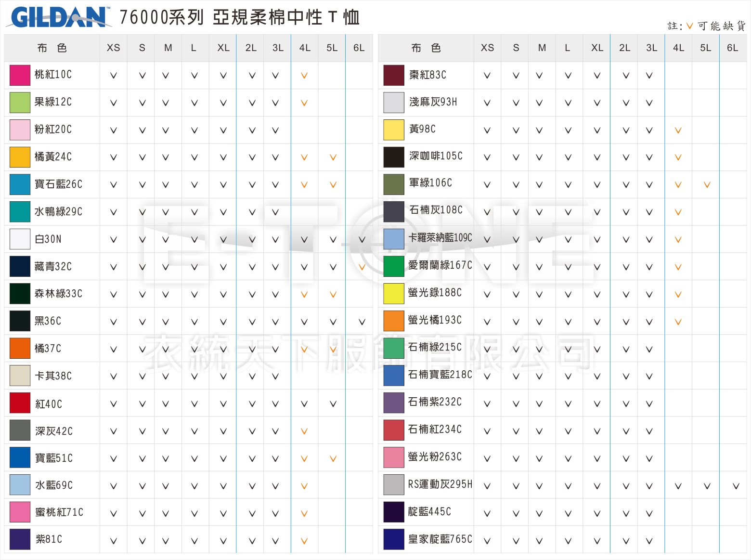Click the 果綠12C green color swatch
The width and height of the screenshot is (751, 560).
point(20,103)
